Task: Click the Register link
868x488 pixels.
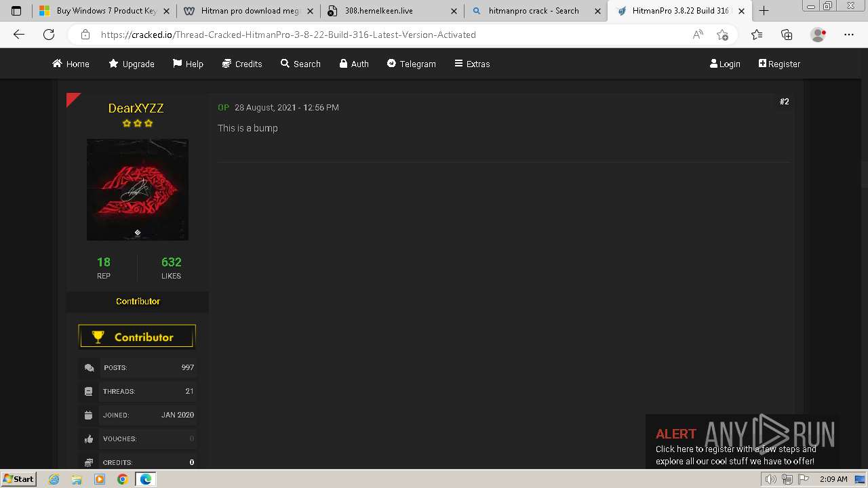Action: point(779,64)
